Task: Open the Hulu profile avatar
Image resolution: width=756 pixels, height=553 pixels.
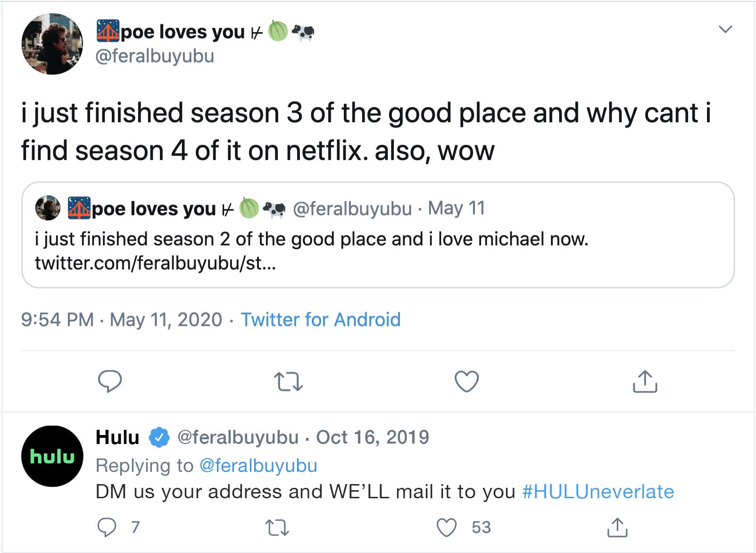Action: (x=52, y=456)
